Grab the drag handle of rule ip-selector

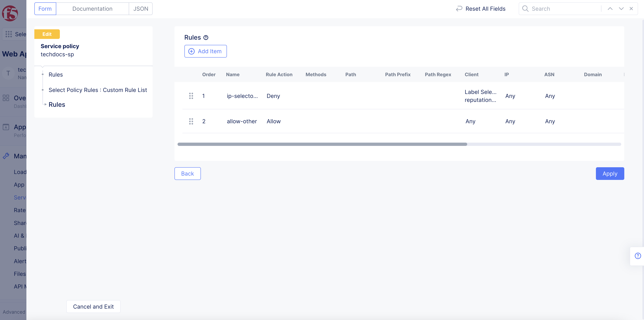[x=191, y=96]
